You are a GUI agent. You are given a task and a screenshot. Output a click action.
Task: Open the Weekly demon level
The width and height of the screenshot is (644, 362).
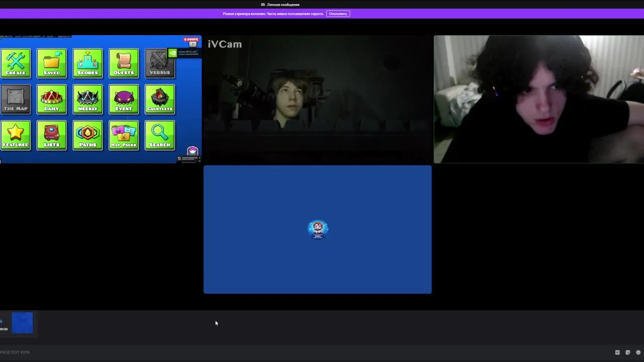(88, 99)
